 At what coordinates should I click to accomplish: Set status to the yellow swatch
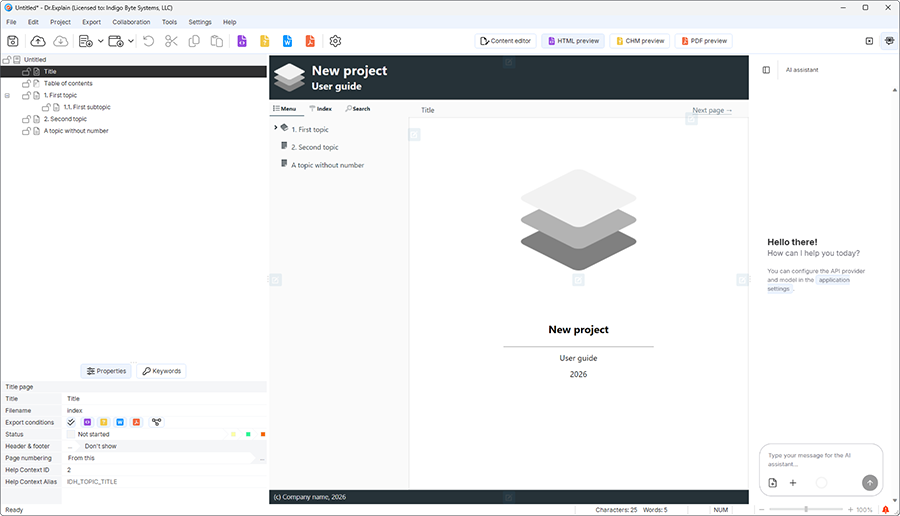click(x=233, y=434)
